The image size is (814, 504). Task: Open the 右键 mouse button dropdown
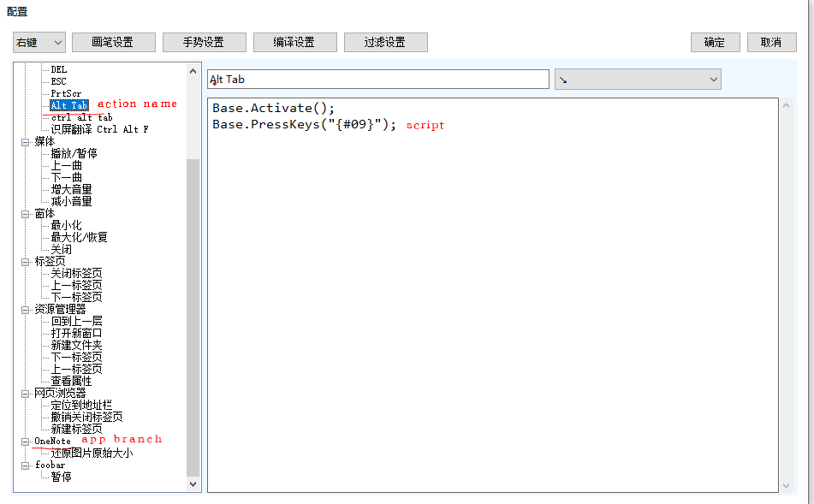[x=39, y=42]
